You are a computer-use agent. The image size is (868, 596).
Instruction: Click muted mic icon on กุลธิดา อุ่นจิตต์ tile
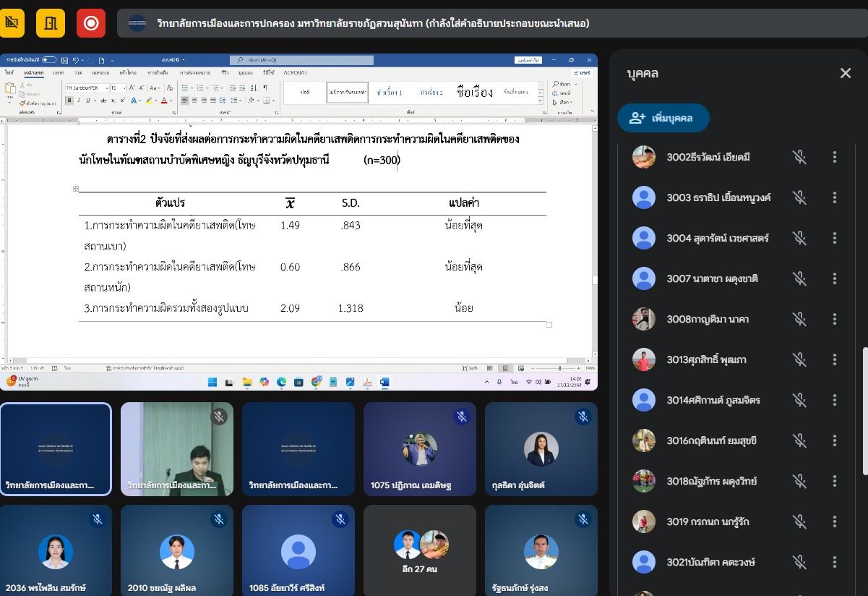pyautogui.click(x=583, y=417)
